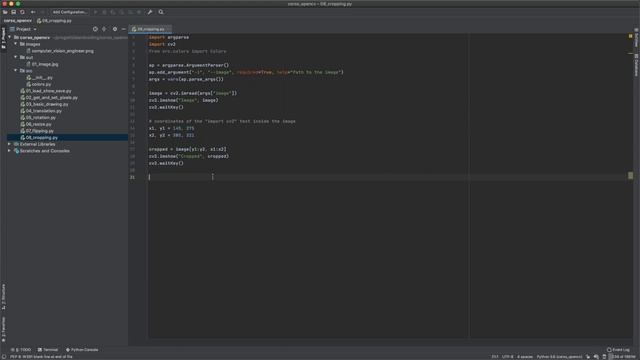Click the Run play icon
Image resolution: width=640 pixels, height=360 pixels.
coord(96,12)
